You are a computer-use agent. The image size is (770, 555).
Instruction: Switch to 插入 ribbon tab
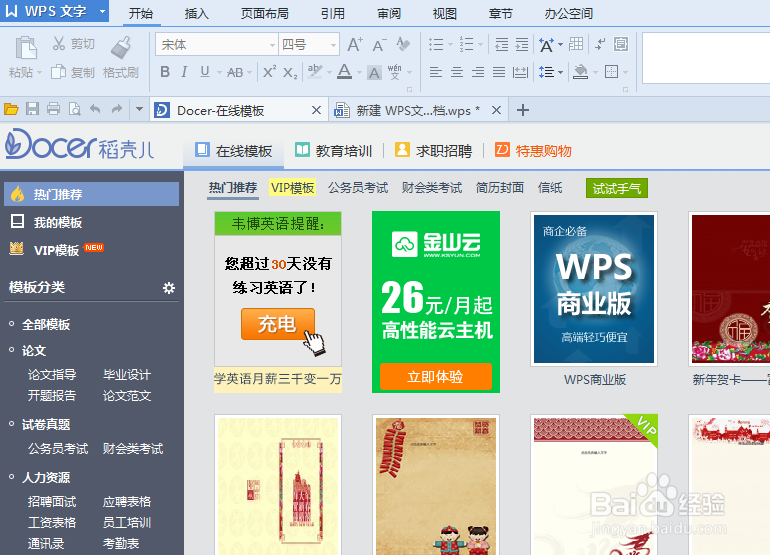point(196,13)
